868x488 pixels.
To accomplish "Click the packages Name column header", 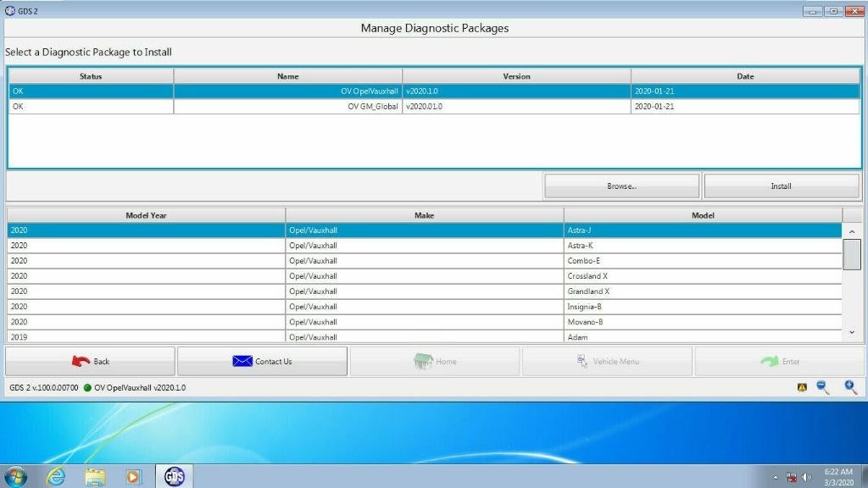I will [x=288, y=76].
